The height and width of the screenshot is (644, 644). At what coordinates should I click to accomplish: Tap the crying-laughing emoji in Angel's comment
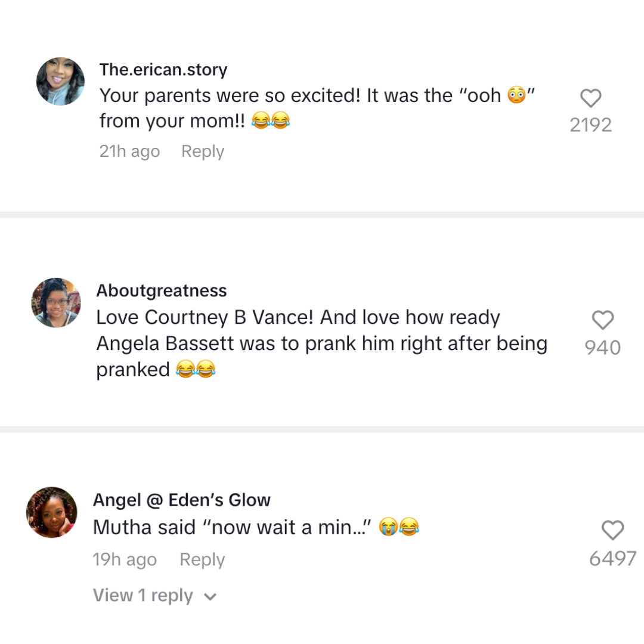click(x=410, y=527)
